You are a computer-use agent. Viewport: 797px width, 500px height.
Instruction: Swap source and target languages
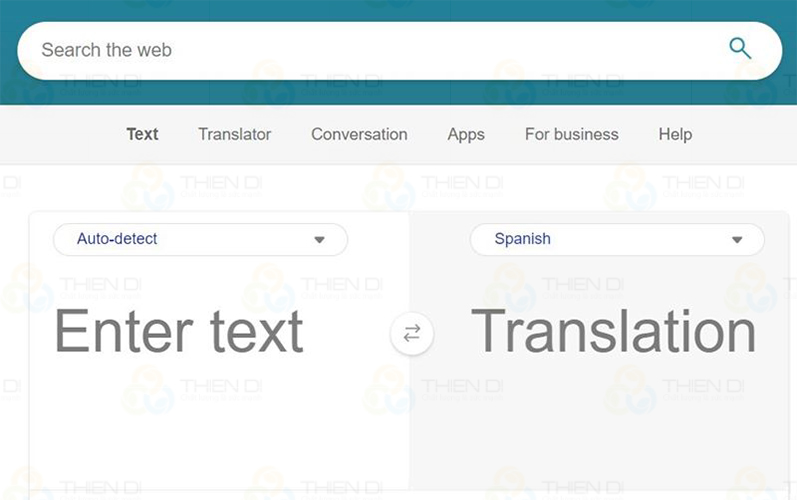pos(411,334)
